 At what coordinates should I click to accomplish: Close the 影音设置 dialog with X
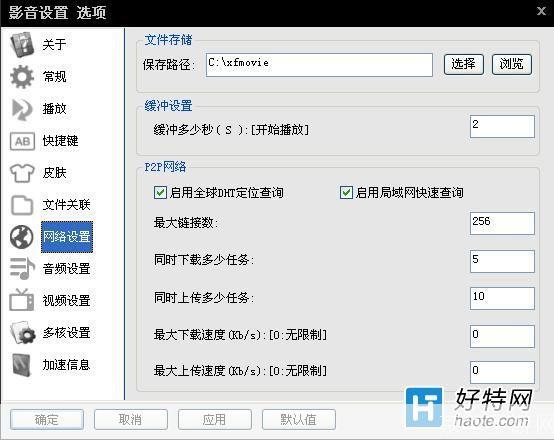[542, 11]
